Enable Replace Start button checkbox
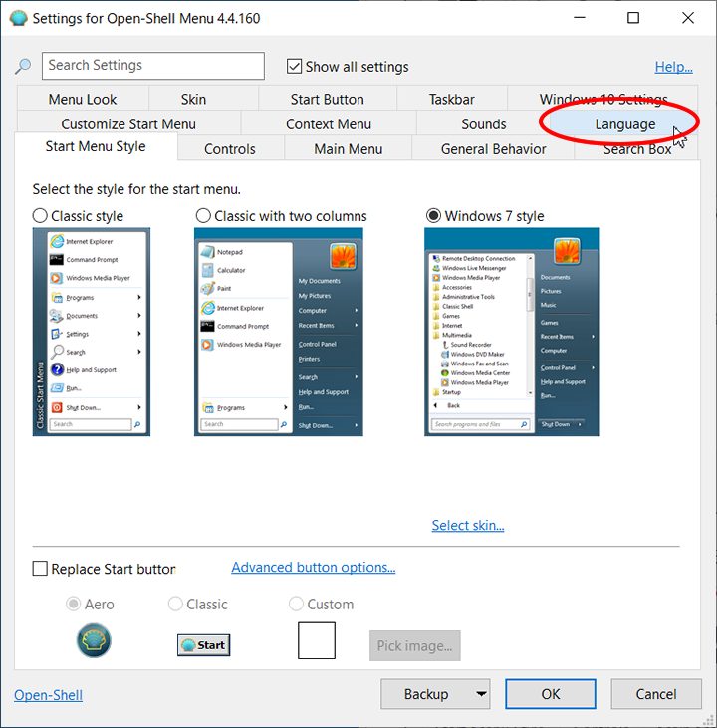This screenshot has width=717, height=728. (x=40, y=569)
